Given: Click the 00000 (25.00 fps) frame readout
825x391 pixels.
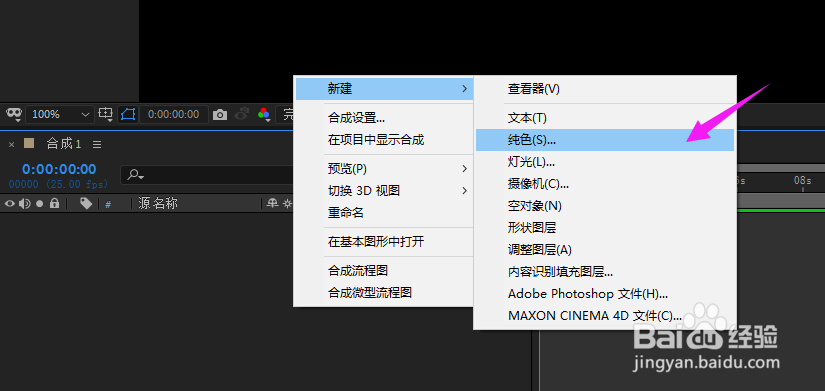Looking at the screenshot, I should coord(58,184).
